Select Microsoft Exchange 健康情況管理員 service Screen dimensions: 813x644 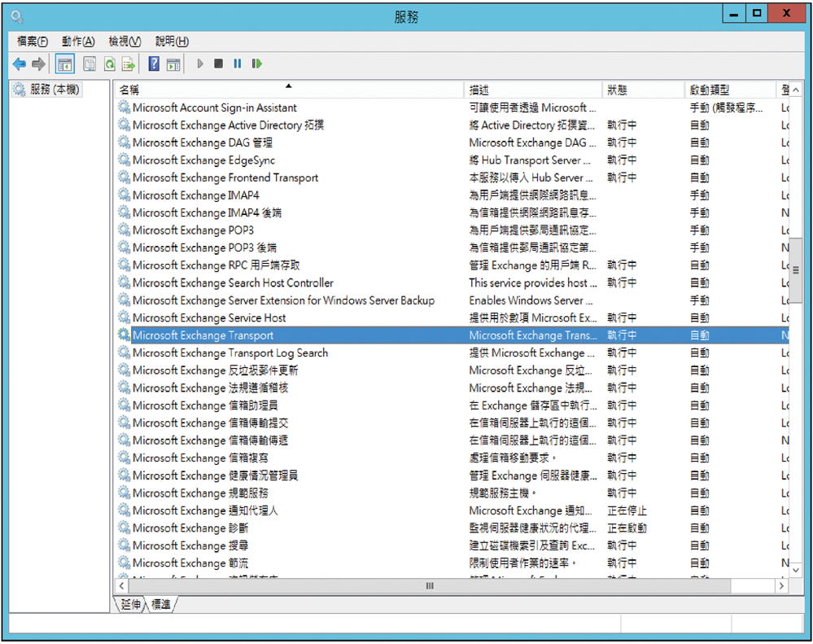pyautogui.click(x=451, y=475)
